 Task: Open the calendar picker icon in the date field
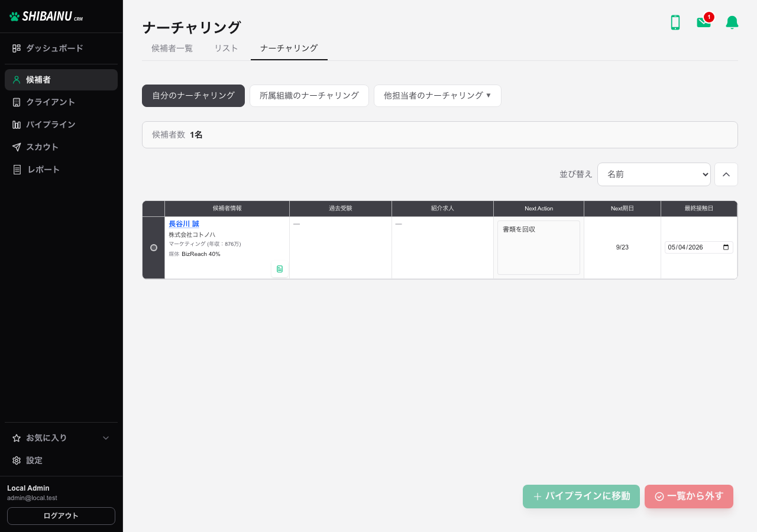click(x=726, y=248)
